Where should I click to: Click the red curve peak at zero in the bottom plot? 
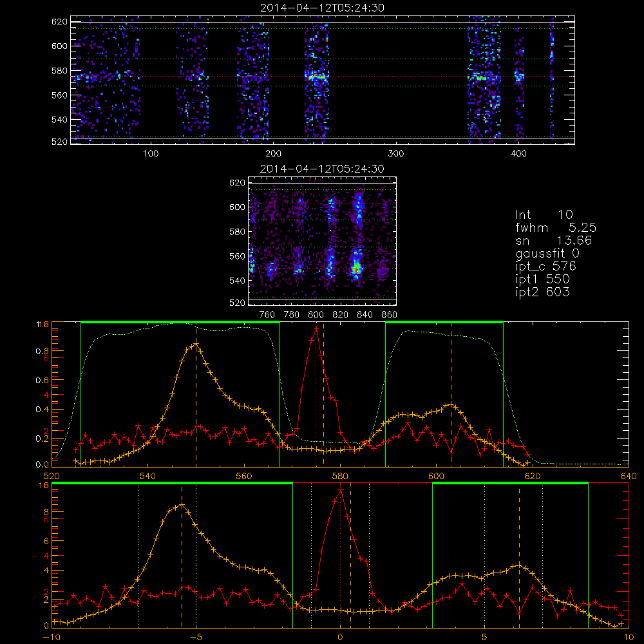341,489
